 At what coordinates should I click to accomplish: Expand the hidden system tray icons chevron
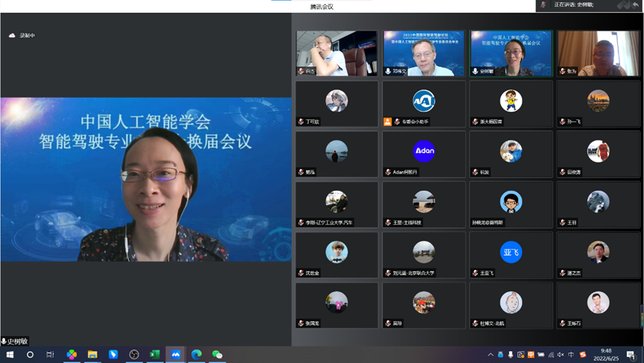(491, 355)
